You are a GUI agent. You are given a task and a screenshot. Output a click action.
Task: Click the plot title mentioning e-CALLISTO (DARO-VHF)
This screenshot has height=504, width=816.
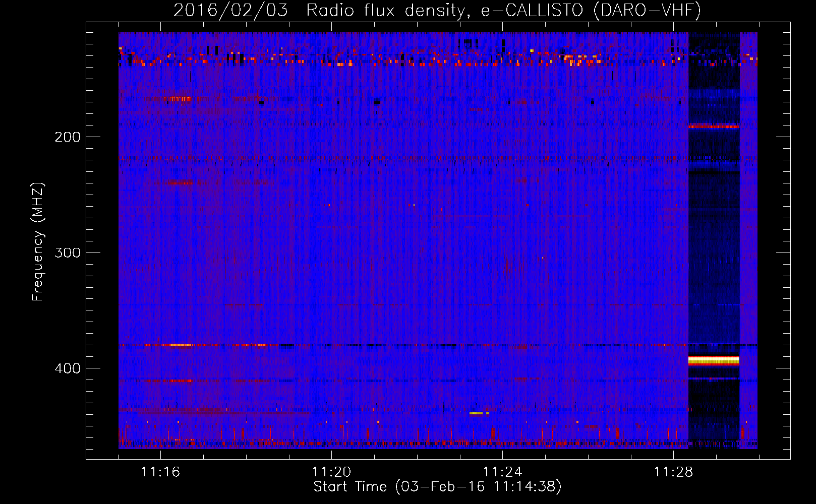[x=437, y=10]
